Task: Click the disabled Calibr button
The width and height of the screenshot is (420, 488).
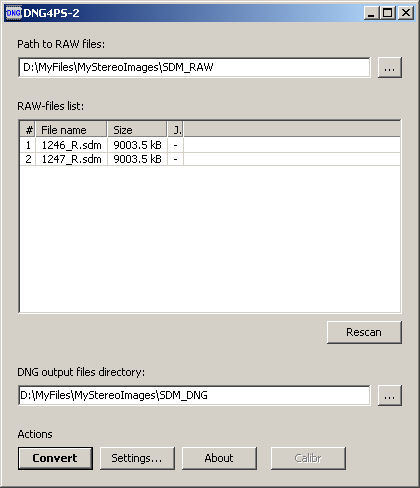Action: click(x=308, y=458)
